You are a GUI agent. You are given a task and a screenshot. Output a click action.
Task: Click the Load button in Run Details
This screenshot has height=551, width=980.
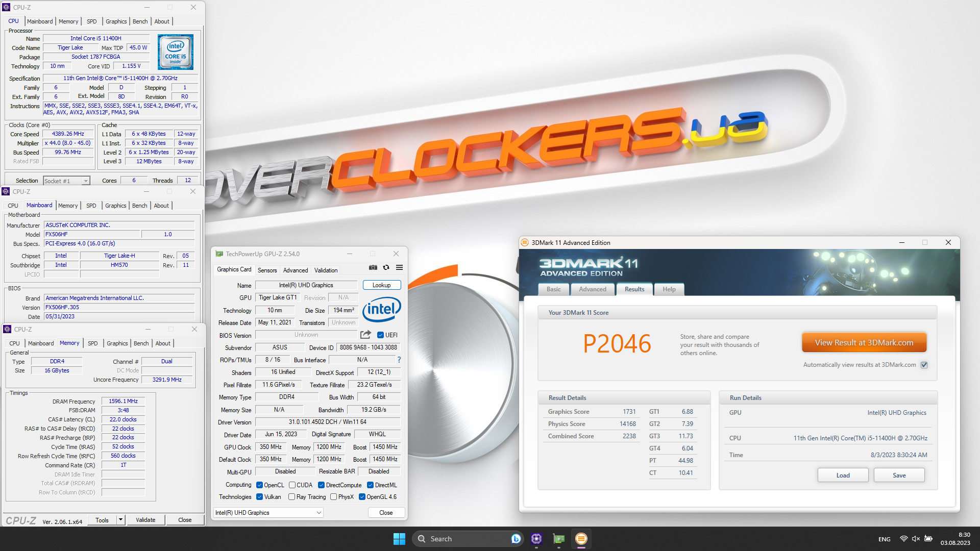coord(843,475)
